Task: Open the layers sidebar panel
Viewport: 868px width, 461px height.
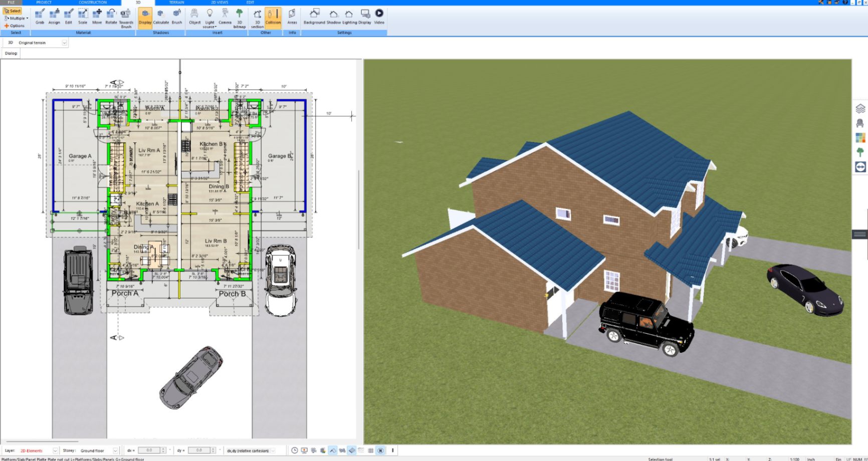Action: pos(860,108)
